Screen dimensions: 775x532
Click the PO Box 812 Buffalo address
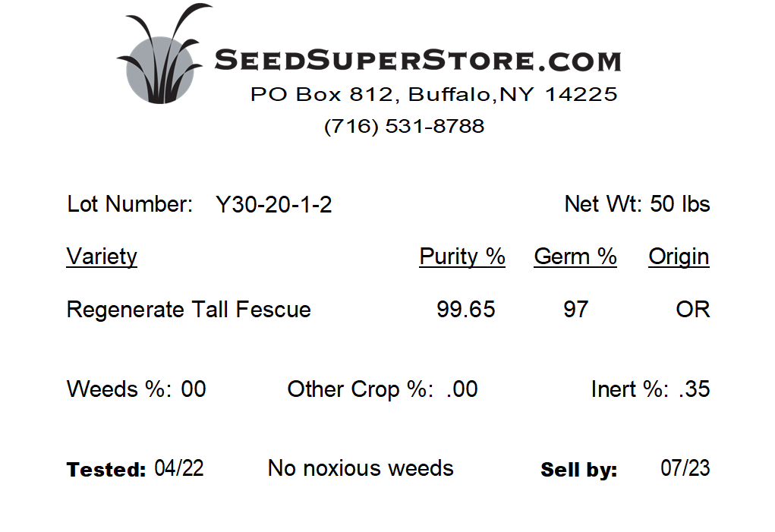click(434, 94)
